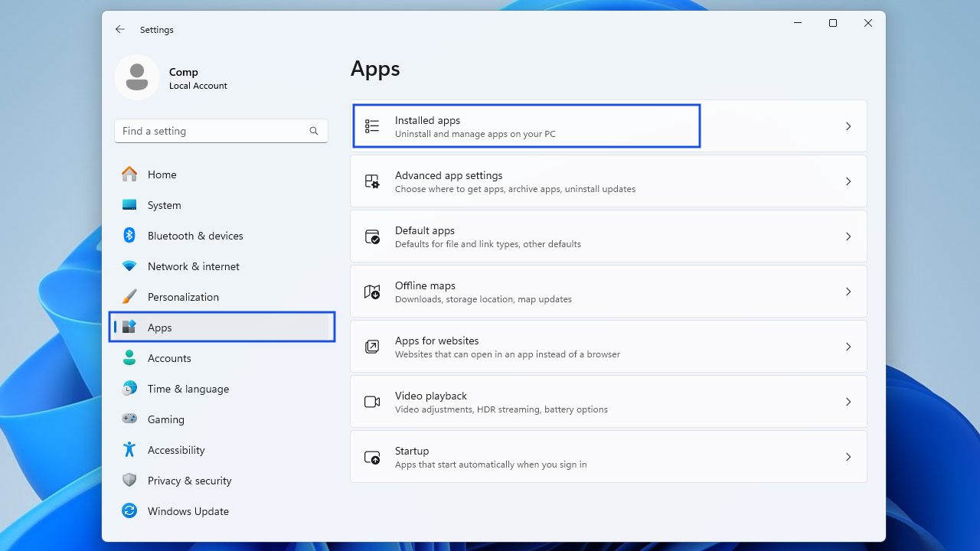This screenshot has width=980, height=551.
Task: Go back with the back arrow
Action: (x=119, y=29)
